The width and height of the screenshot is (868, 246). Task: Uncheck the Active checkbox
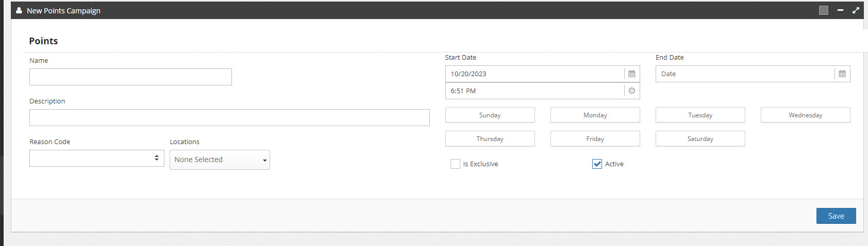[597, 164]
